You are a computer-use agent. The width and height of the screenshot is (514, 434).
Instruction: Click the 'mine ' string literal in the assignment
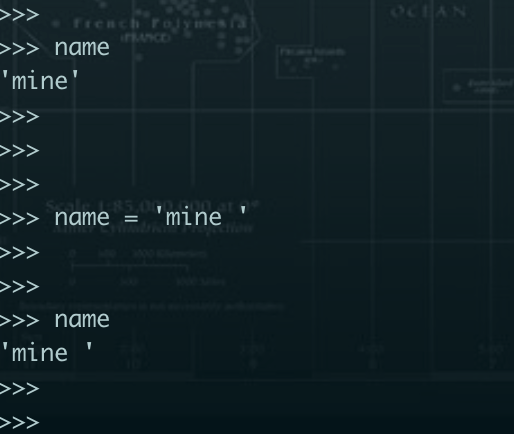pos(201,216)
